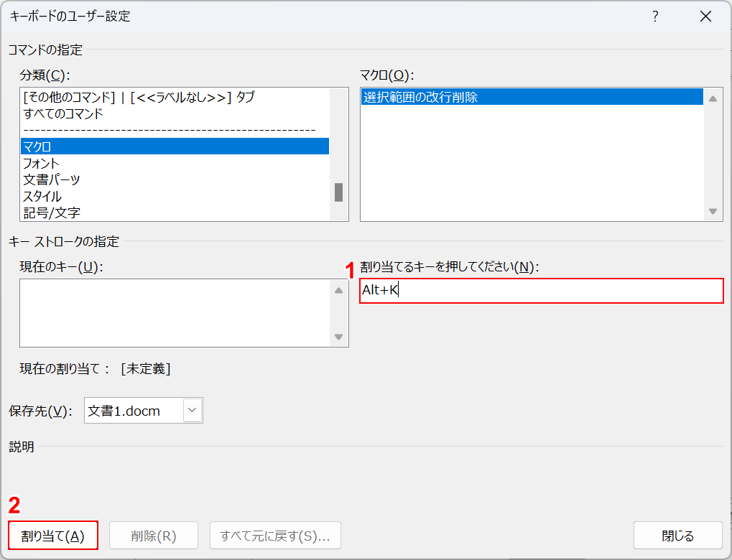Select スタイル category item

coord(175,196)
